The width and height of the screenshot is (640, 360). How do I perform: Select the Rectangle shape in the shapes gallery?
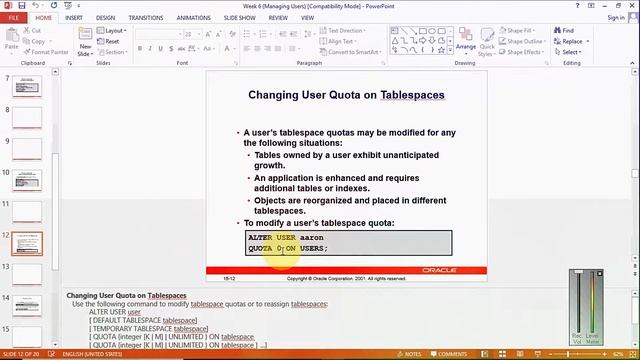point(423,31)
